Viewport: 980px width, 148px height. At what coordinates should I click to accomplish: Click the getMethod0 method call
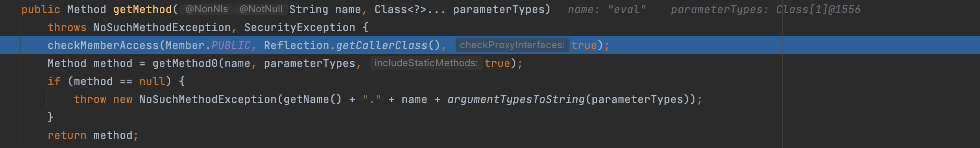[x=185, y=63]
